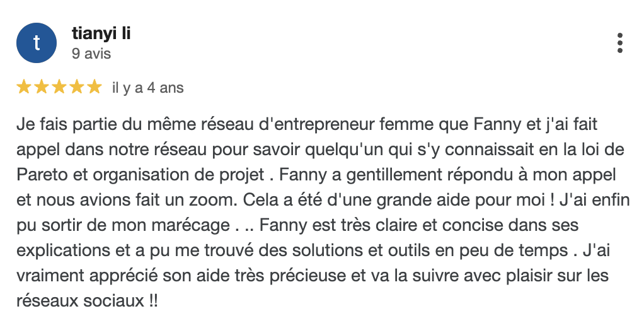Click the 'il y a 4 ans' timestamp
Viewport: 644px width, 328px height.
click(148, 88)
